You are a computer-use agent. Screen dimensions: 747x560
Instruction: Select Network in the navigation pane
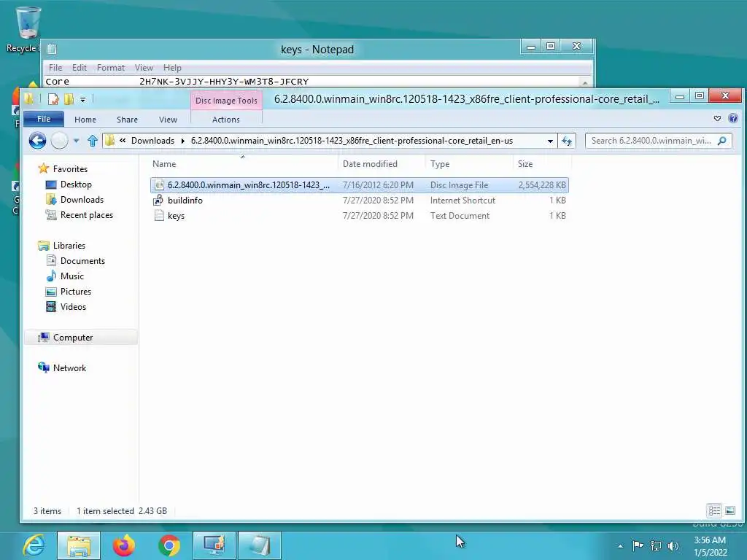(69, 368)
